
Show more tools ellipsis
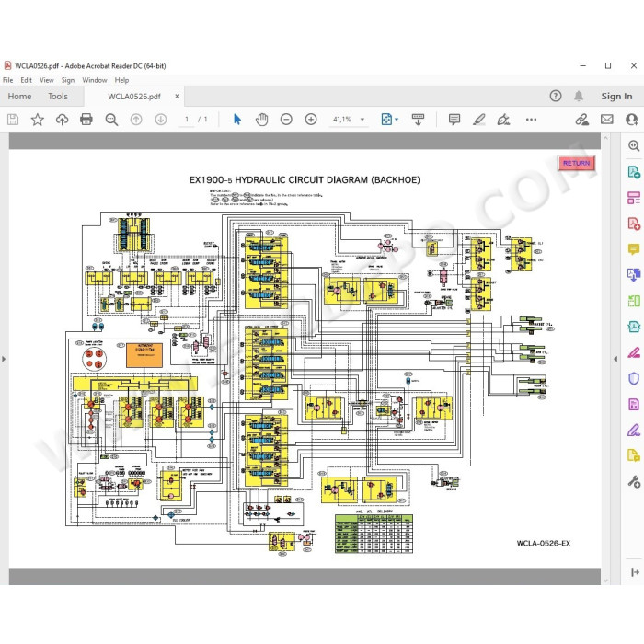pos(531,120)
